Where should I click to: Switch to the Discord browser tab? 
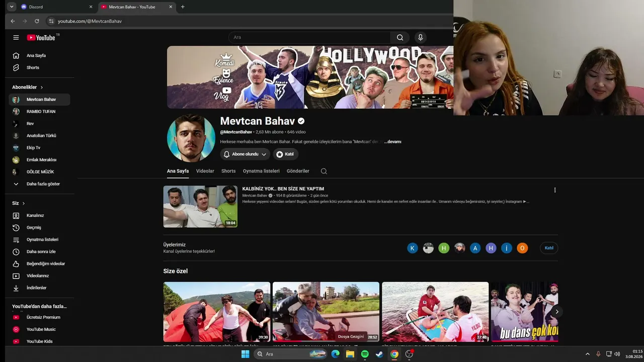click(x=56, y=7)
